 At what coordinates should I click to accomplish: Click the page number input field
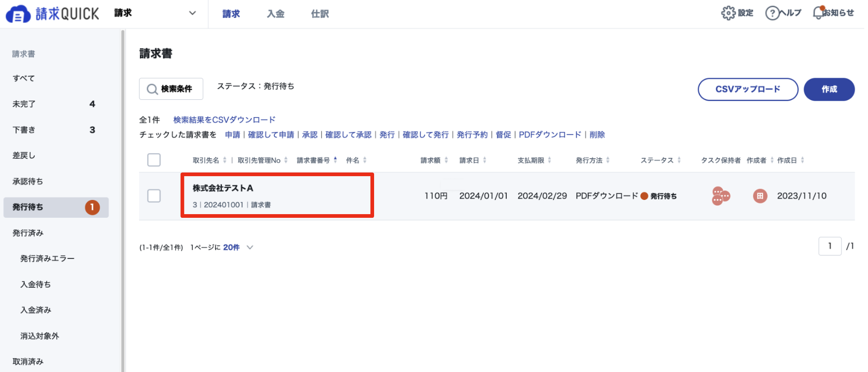click(x=830, y=246)
